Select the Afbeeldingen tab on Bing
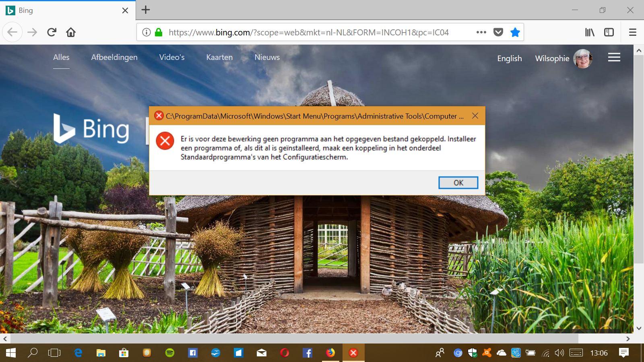 click(114, 57)
